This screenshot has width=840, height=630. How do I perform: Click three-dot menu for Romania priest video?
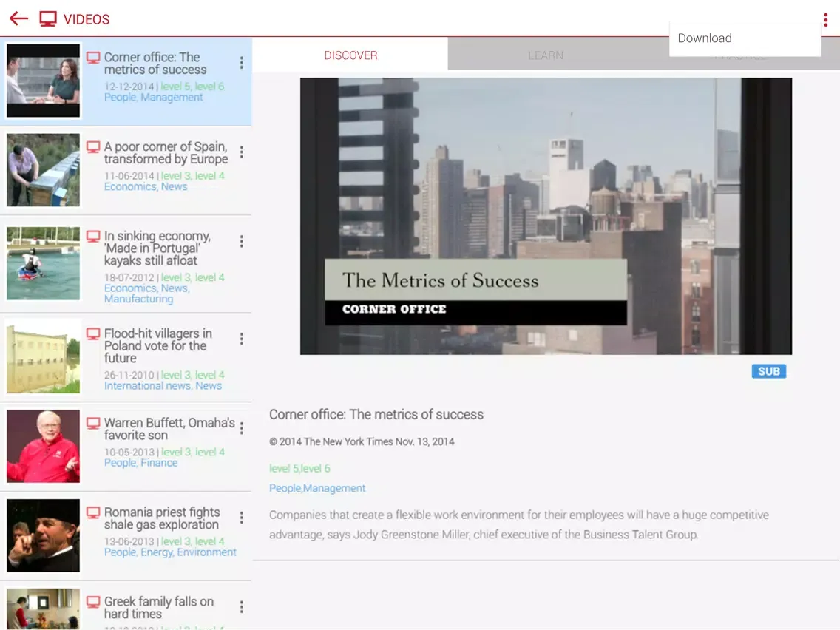pyautogui.click(x=241, y=518)
